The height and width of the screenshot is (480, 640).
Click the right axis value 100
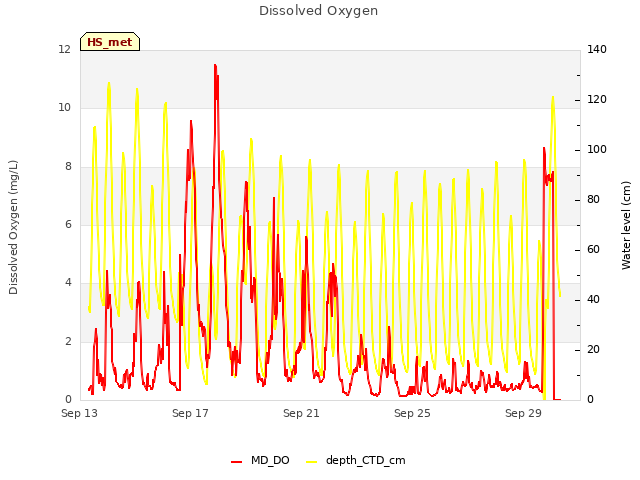point(597,150)
